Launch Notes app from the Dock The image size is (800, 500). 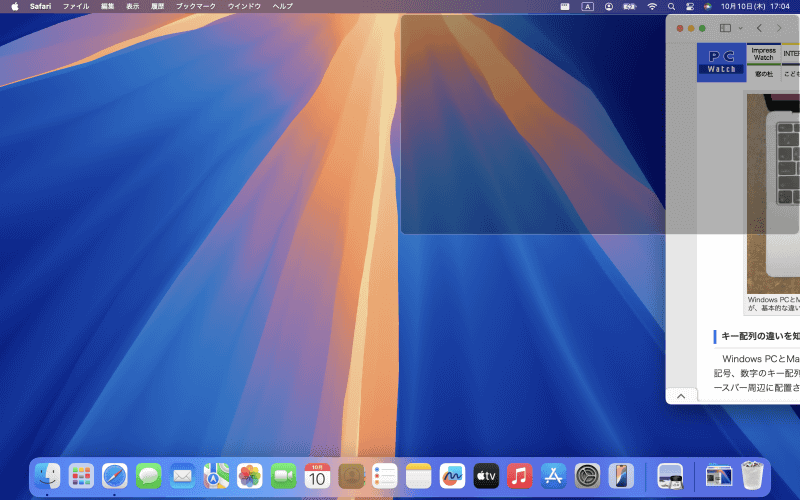pos(418,477)
